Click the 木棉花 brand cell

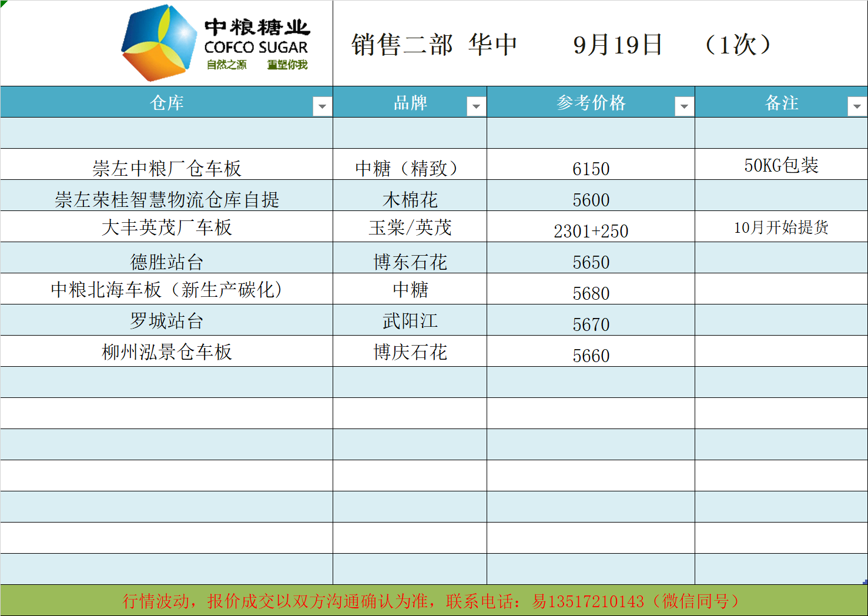click(x=410, y=199)
